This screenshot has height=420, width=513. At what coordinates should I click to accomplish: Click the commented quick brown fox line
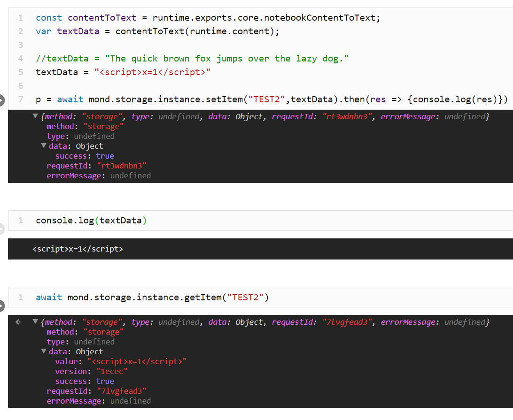click(x=192, y=59)
